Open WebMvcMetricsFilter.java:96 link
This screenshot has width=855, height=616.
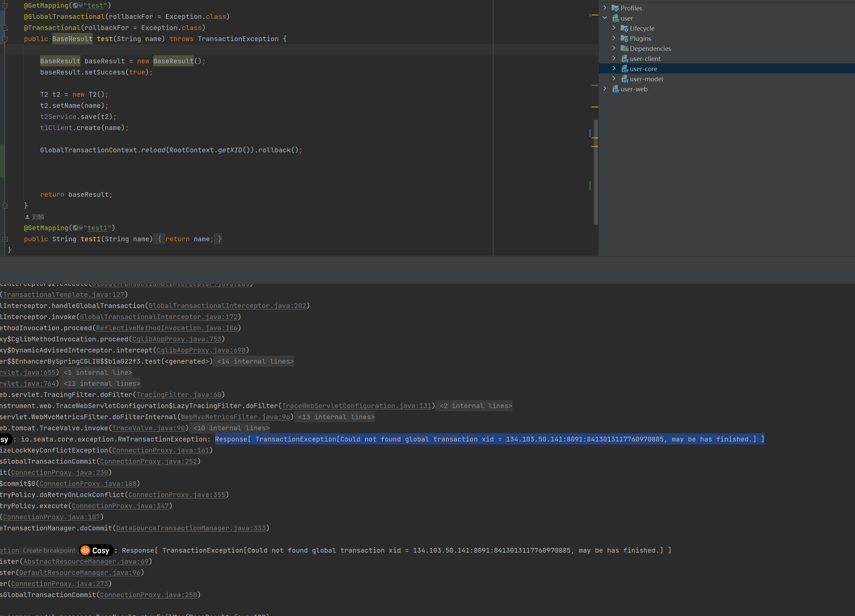click(235, 417)
